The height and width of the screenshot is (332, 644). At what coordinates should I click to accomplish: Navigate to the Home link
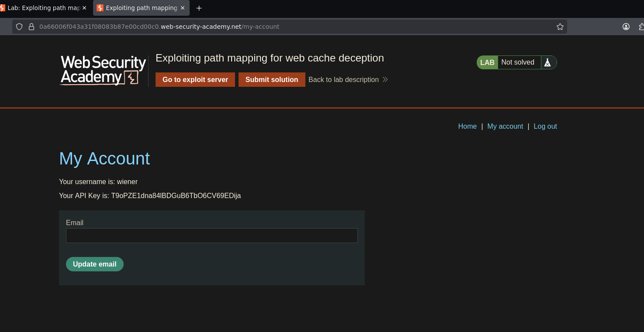(467, 126)
